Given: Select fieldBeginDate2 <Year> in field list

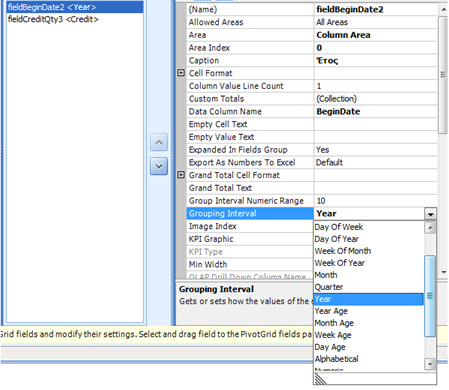Looking at the screenshot, I should tap(75, 7).
